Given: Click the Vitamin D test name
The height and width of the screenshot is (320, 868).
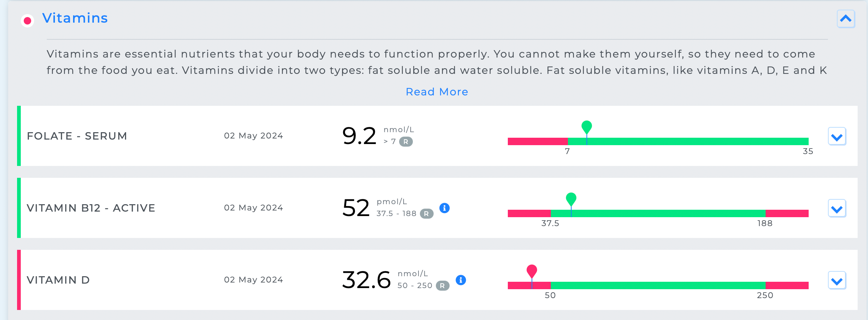Looking at the screenshot, I should point(58,280).
